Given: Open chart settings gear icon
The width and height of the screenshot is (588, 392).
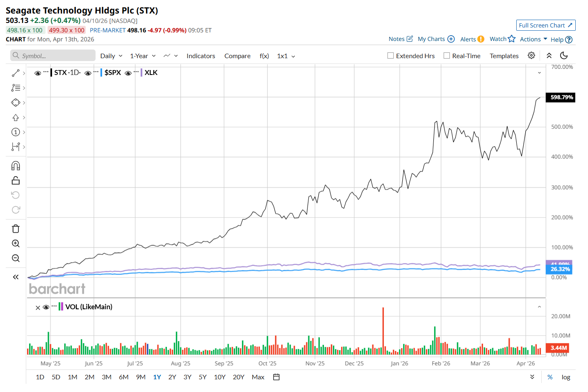Looking at the screenshot, I should pyautogui.click(x=531, y=56).
